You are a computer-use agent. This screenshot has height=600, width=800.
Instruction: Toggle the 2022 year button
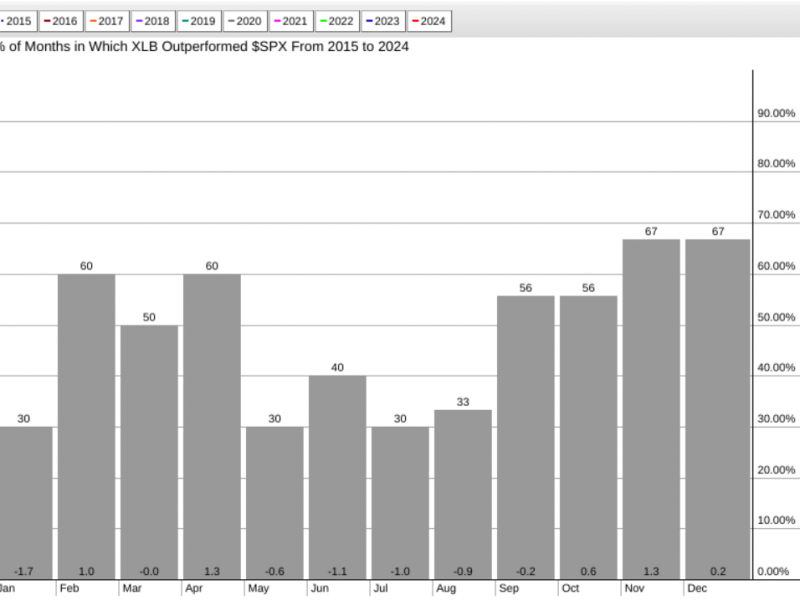[x=337, y=21]
